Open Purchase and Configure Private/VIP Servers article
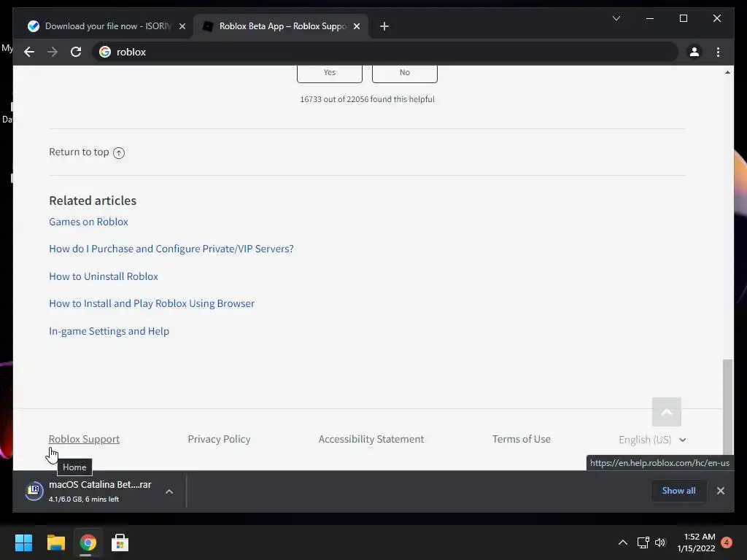Image resolution: width=747 pixels, height=560 pixels. pos(171,249)
